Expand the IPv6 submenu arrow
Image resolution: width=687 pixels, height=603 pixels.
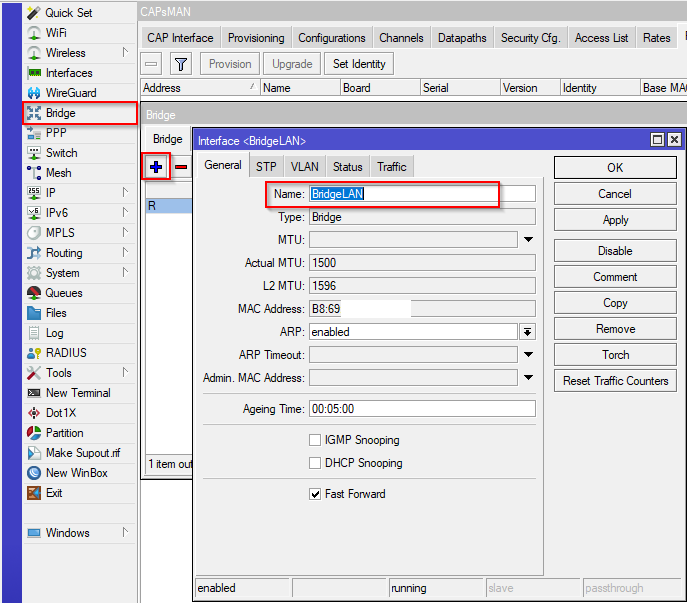125,213
